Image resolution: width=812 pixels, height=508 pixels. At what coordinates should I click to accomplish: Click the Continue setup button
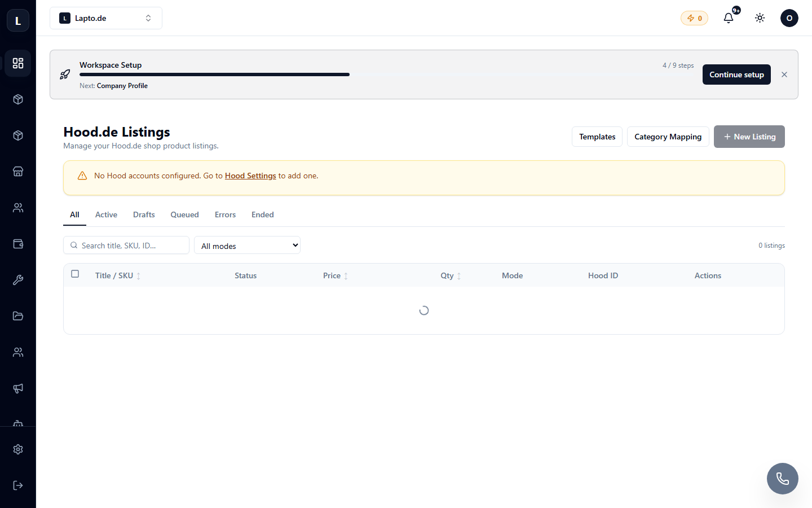click(736, 75)
